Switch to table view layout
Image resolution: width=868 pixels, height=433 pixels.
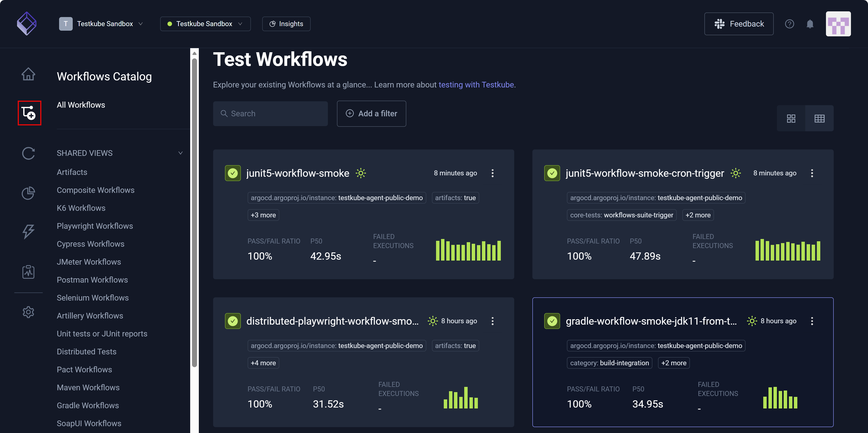[820, 118]
